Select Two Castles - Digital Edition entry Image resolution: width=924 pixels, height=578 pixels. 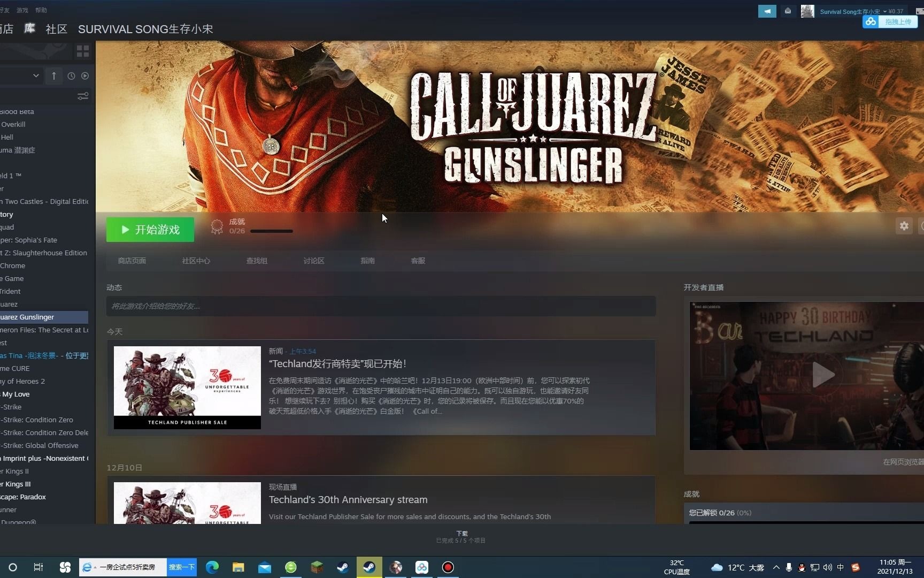coord(44,201)
